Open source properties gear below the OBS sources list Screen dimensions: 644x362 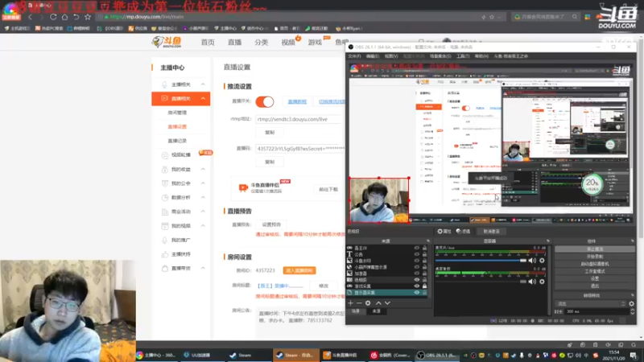pos(368,303)
